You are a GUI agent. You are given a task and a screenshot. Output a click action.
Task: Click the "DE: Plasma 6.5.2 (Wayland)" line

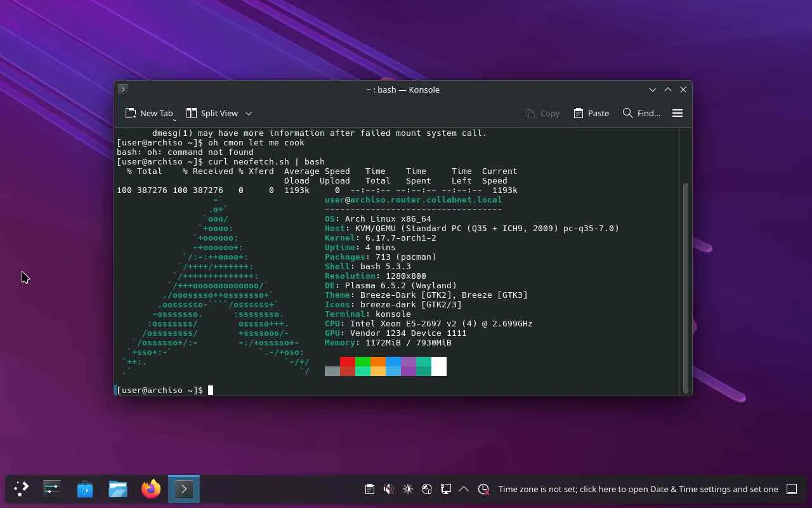coord(391,286)
